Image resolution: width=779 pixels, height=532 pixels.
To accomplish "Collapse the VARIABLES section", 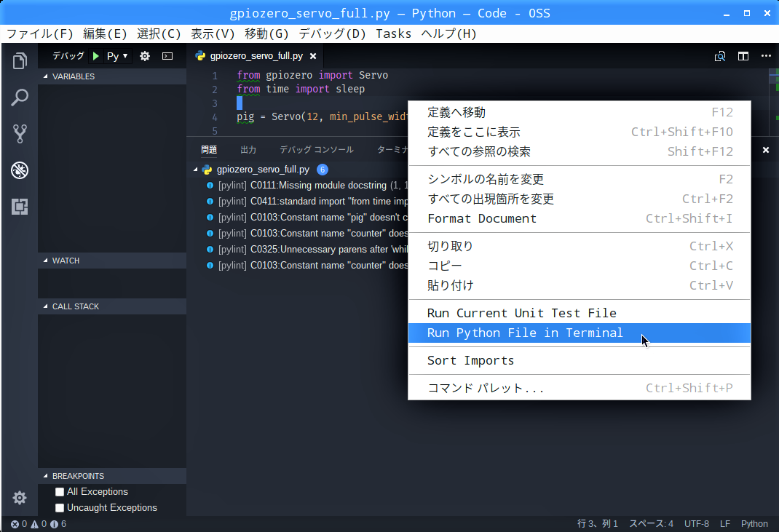I will coord(112,76).
